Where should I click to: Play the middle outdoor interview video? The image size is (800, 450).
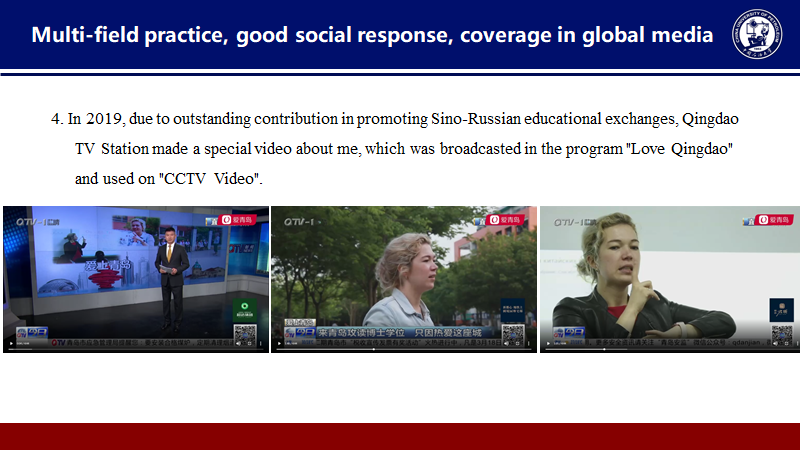279,345
